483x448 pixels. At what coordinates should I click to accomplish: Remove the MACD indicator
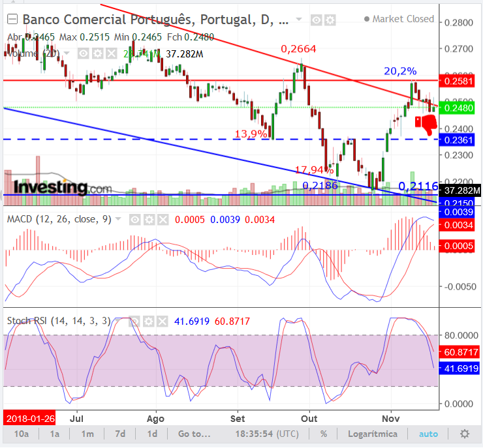[163, 220]
